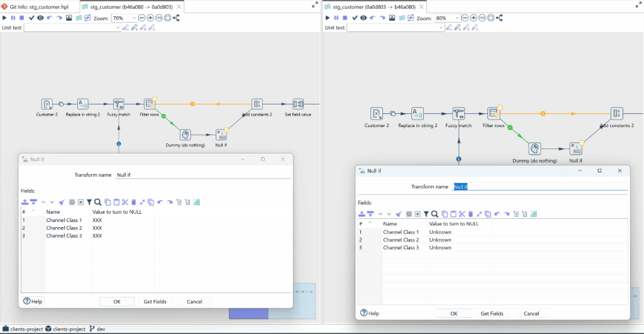Click the Transform name field in the left Null if dialog
This screenshot has height=334, width=644.
point(203,175)
